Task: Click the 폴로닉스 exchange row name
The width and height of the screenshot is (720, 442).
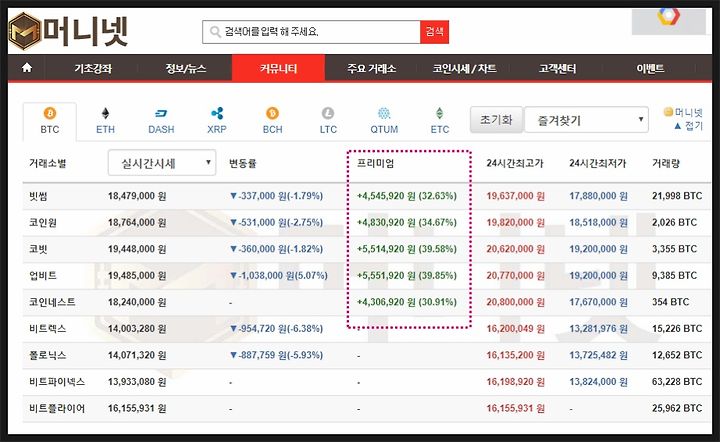Action: click(47, 355)
